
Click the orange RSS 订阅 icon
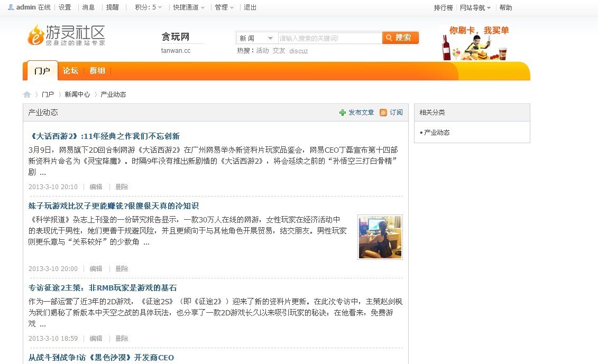pos(383,113)
